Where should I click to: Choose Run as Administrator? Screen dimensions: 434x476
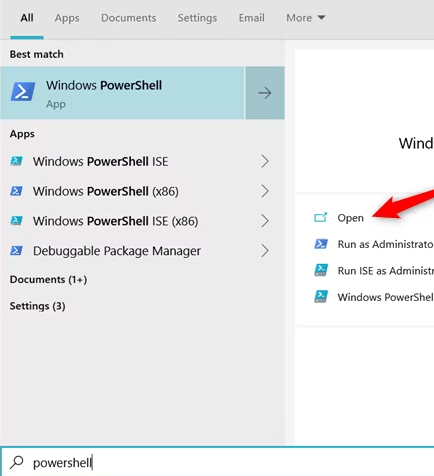(385, 244)
